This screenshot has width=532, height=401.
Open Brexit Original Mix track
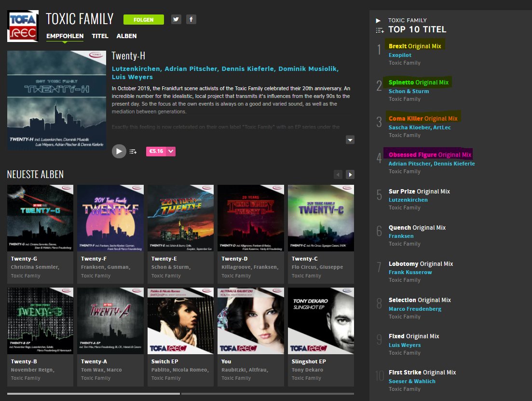pos(415,46)
